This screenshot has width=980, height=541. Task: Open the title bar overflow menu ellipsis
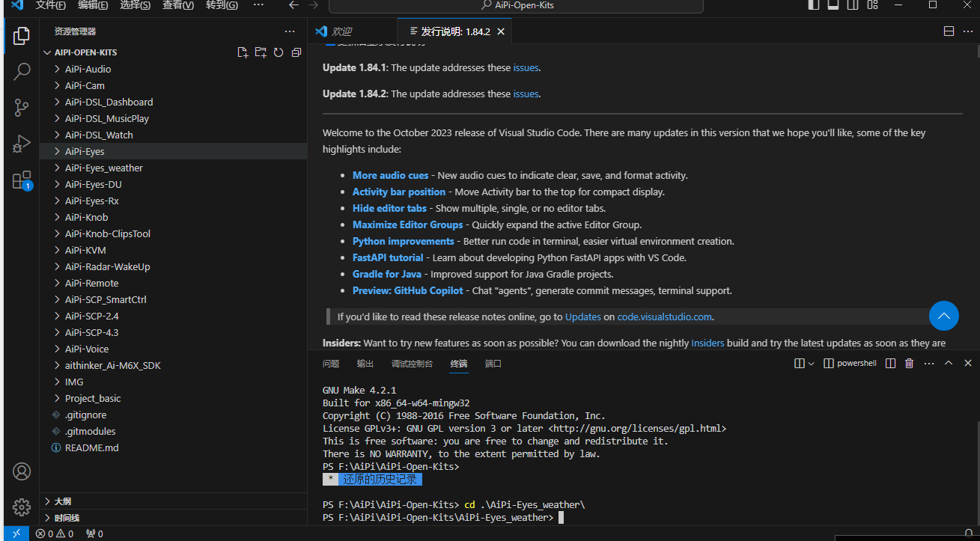tap(258, 5)
